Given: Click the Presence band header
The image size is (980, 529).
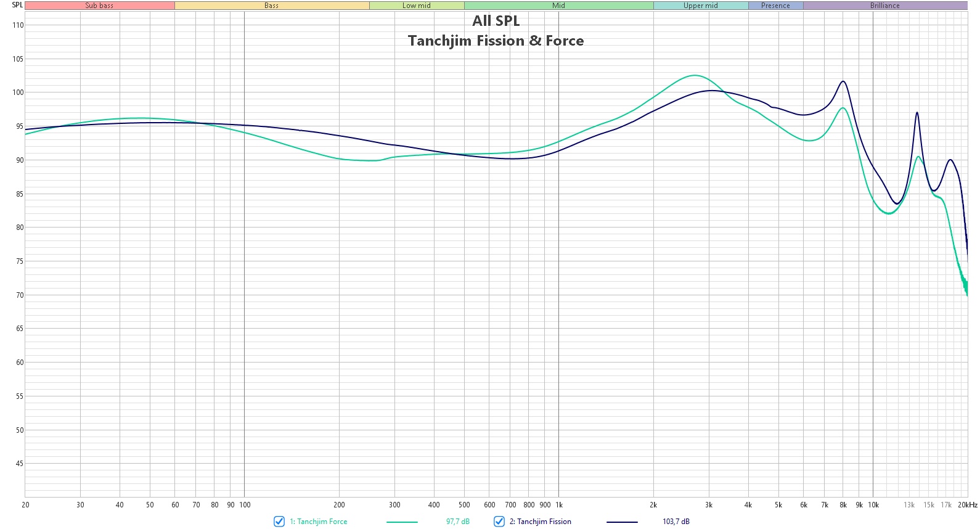Looking at the screenshot, I should (776, 6).
